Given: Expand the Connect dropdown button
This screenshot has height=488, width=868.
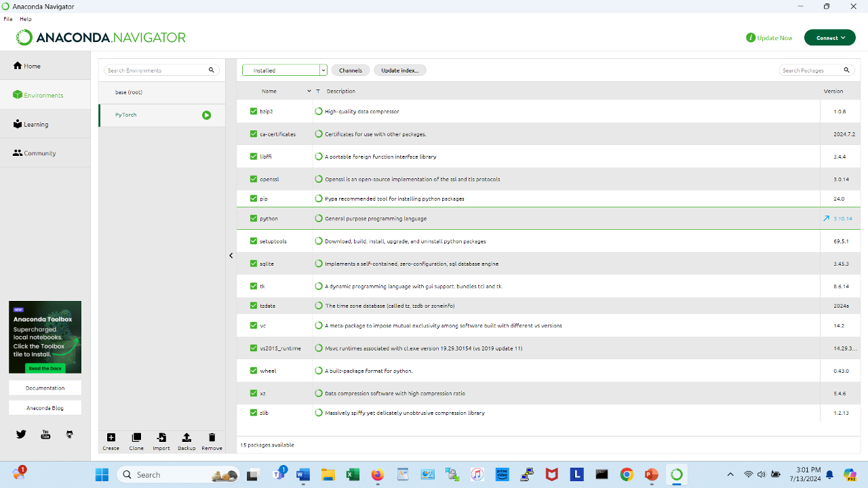Looking at the screenshot, I should (x=829, y=38).
